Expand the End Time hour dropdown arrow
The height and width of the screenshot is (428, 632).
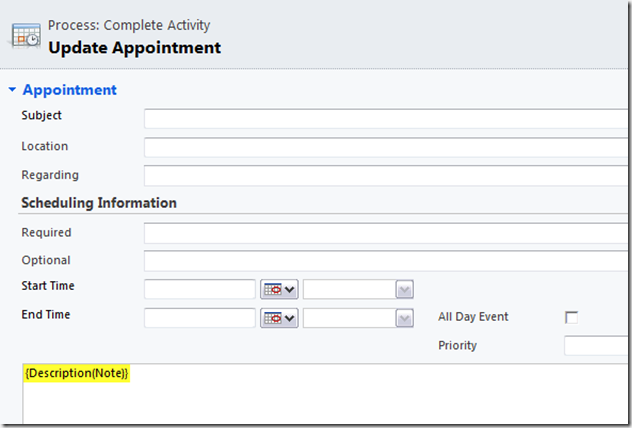[x=404, y=318]
